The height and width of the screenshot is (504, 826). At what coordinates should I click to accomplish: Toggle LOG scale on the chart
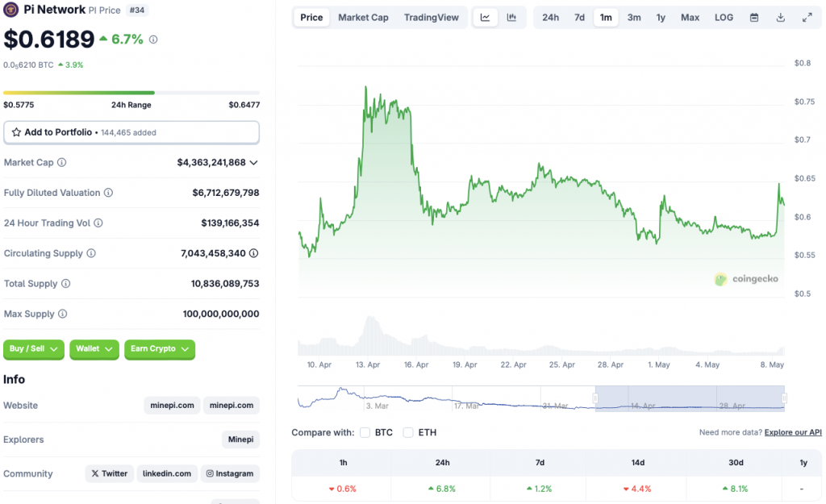pyautogui.click(x=724, y=18)
